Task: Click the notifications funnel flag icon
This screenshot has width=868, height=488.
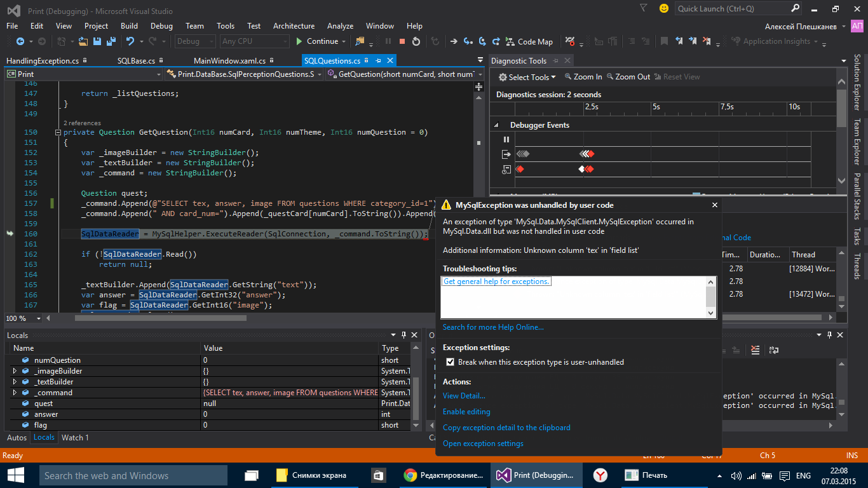Action: pos(644,8)
